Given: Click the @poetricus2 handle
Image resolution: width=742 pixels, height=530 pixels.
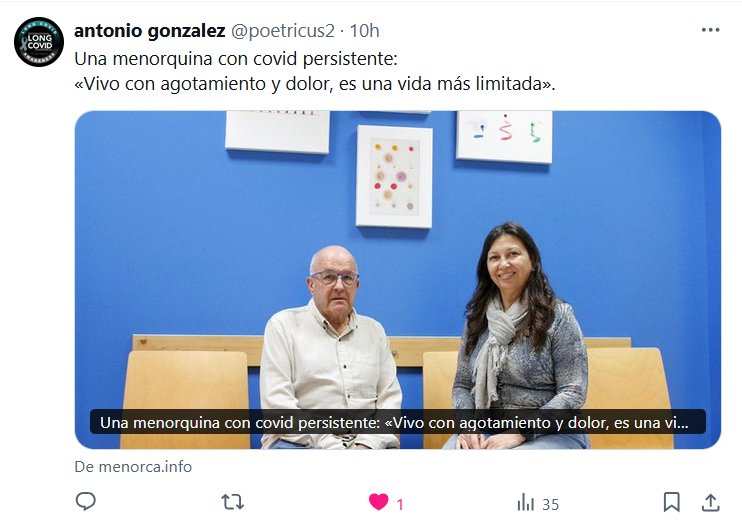Looking at the screenshot, I should tap(283, 31).
